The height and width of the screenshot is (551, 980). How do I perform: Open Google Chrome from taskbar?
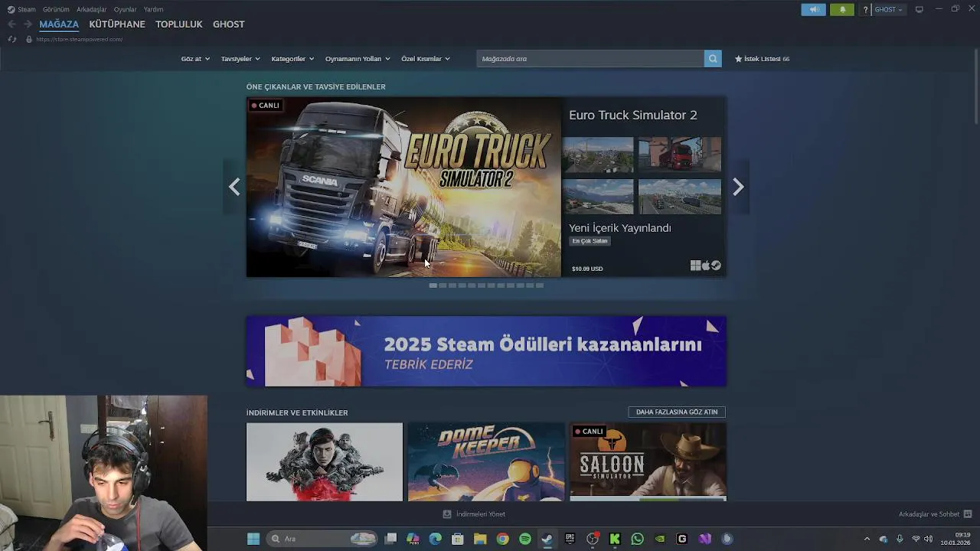[502, 539]
